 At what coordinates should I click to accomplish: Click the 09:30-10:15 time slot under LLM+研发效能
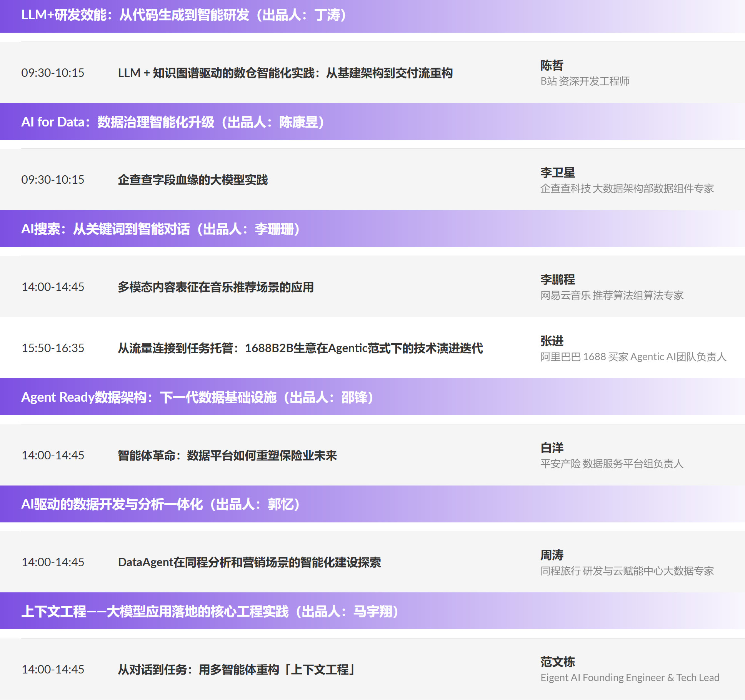tap(52, 72)
